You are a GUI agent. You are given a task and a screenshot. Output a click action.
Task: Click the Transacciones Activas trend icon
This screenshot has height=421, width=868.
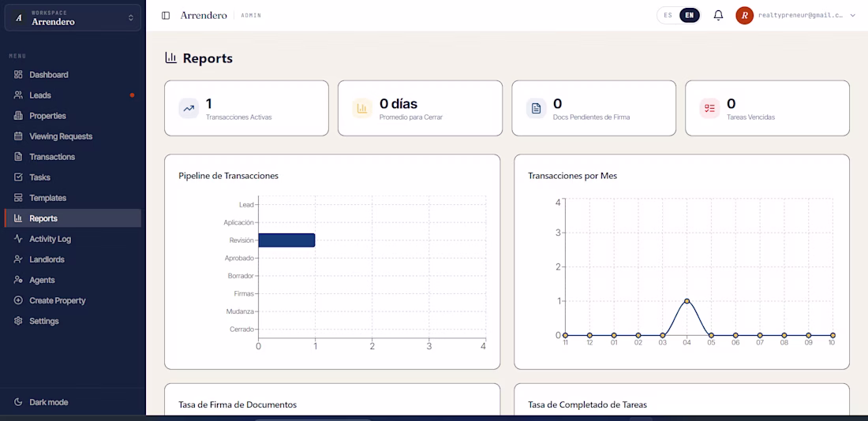pyautogui.click(x=189, y=109)
